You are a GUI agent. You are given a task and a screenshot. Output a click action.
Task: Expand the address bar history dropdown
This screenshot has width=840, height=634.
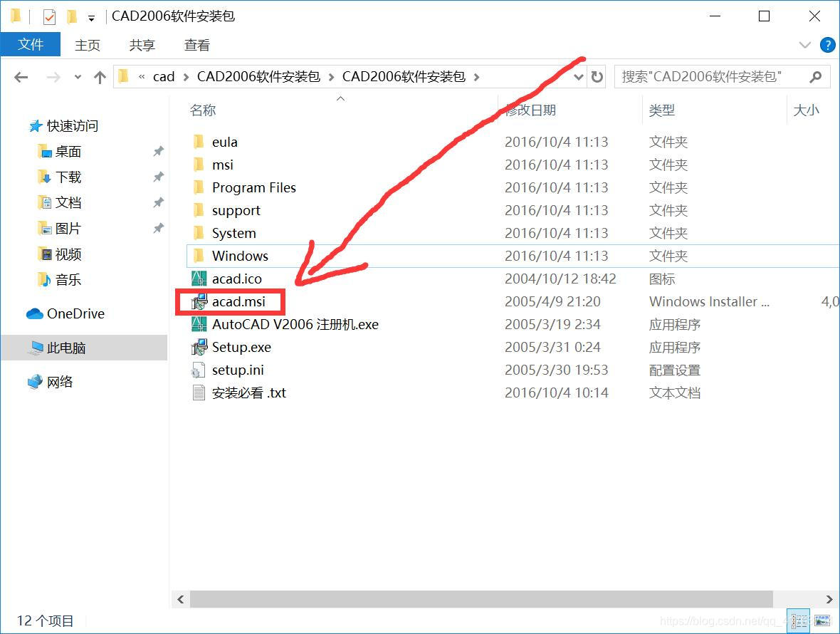pos(578,77)
